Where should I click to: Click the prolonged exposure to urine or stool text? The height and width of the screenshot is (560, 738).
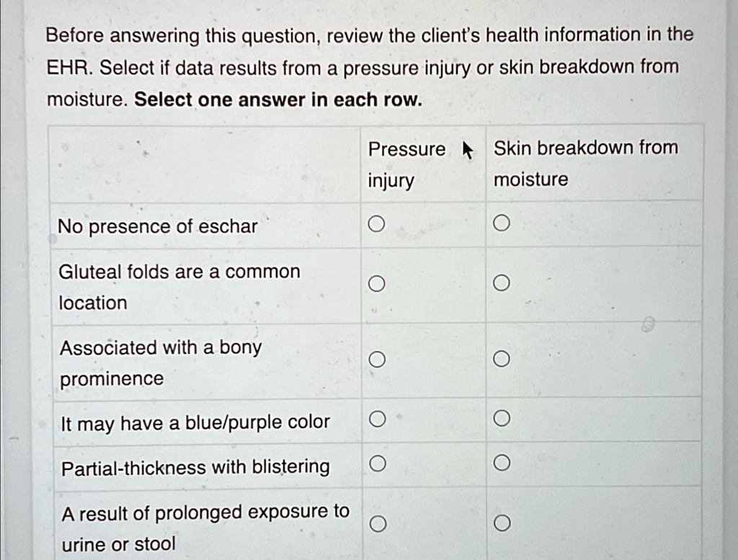tap(205, 528)
